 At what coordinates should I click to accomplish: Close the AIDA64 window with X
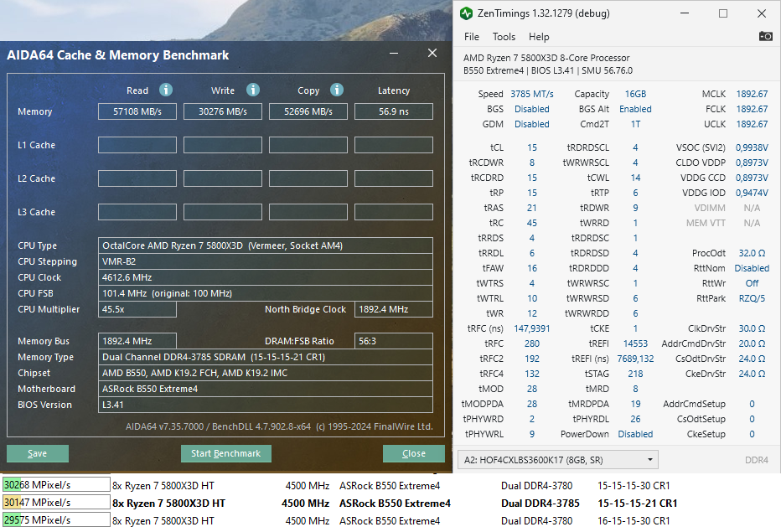(432, 54)
